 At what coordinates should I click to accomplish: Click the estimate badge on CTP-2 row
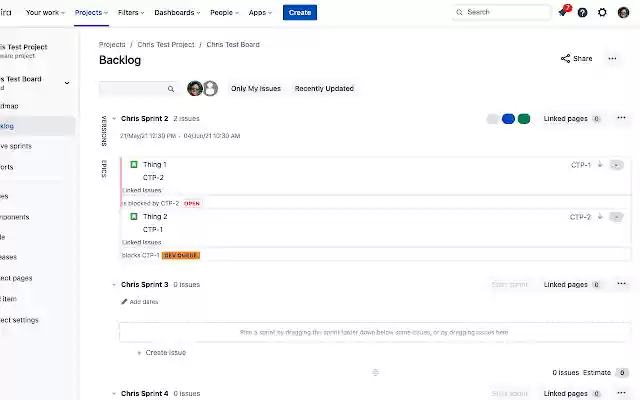(616, 217)
